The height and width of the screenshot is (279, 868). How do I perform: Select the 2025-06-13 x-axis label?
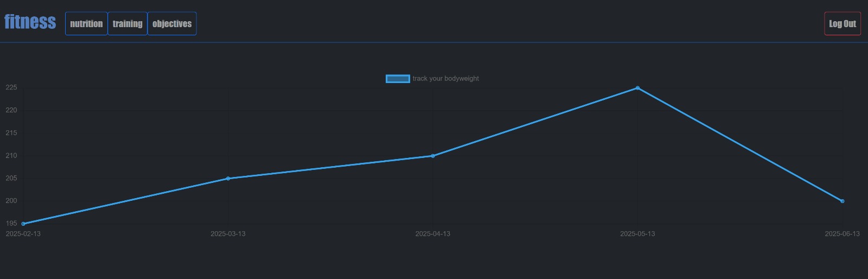(x=843, y=234)
